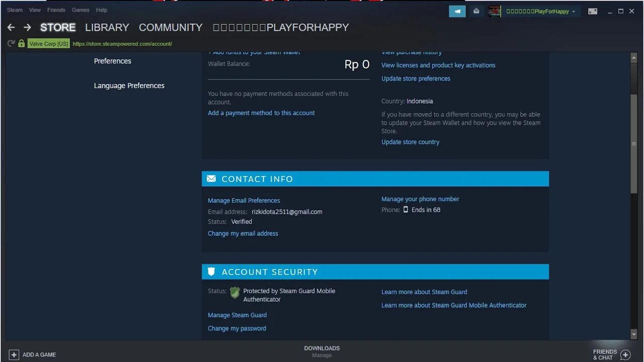Click the envelope icon on Contact Info header

(211, 178)
